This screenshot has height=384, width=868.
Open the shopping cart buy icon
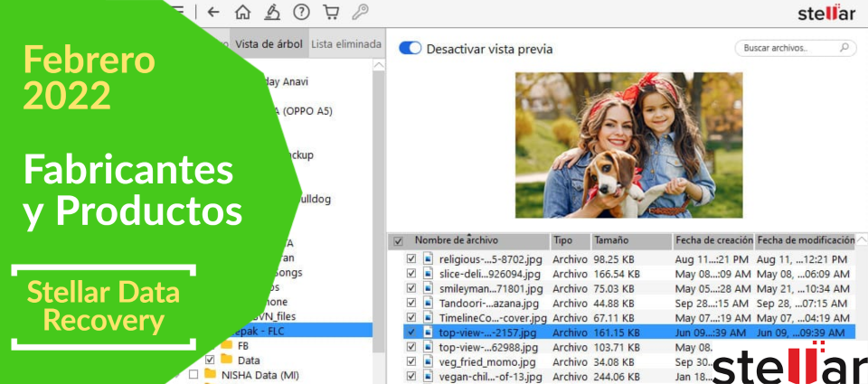point(331,12)
